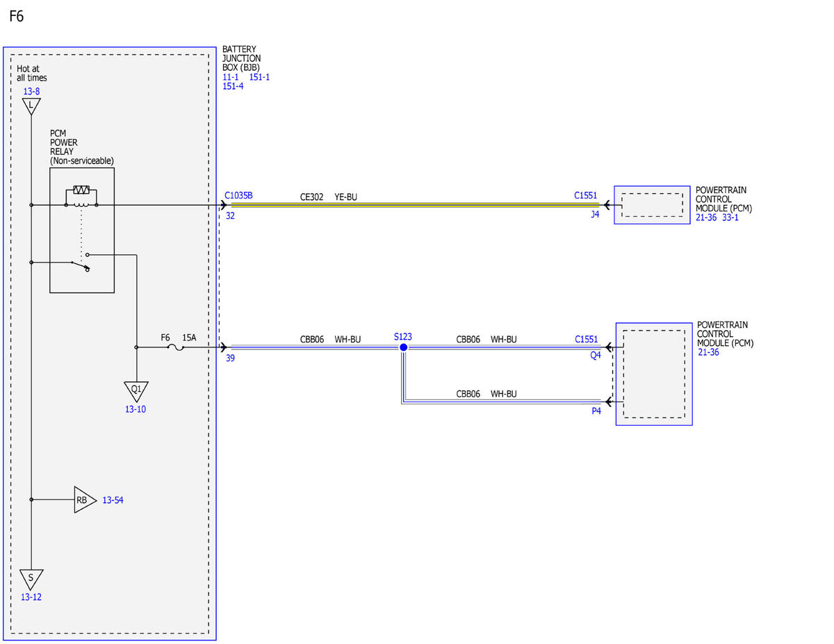Image resolution: width=834 pixels, height=644 pixels.
Task: Select the S123 splice dot
Action: coord(403,347)
